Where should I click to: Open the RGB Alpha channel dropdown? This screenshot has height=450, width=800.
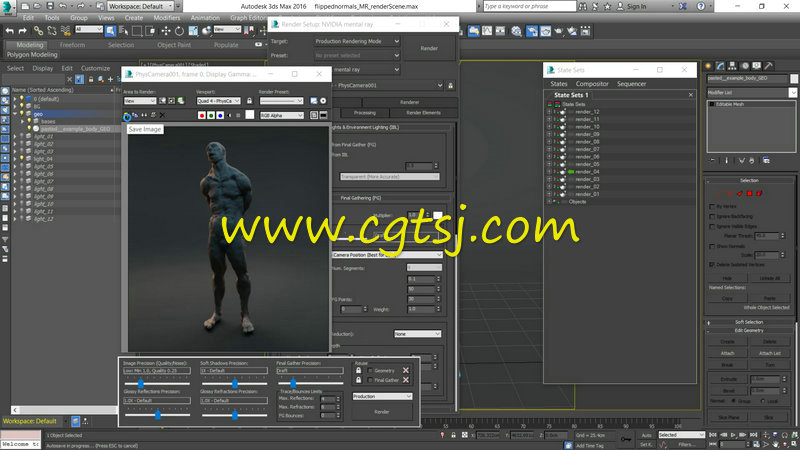click(x=282, y=115)
